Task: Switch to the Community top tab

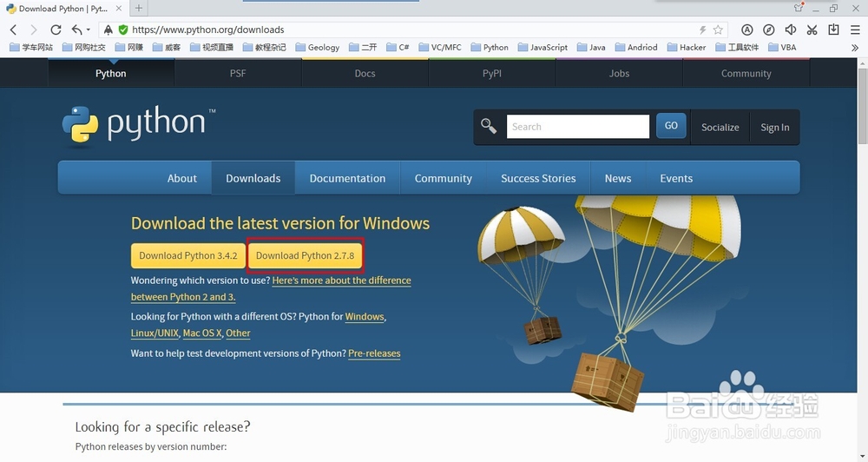Action: click(x=746, y=73)
